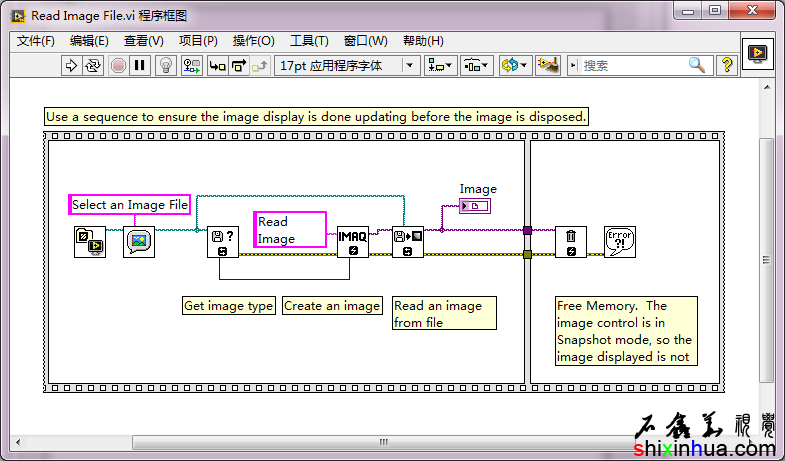785x461 pixels.
Task: Open the 文件(F) menu
Action: [36, 41]
